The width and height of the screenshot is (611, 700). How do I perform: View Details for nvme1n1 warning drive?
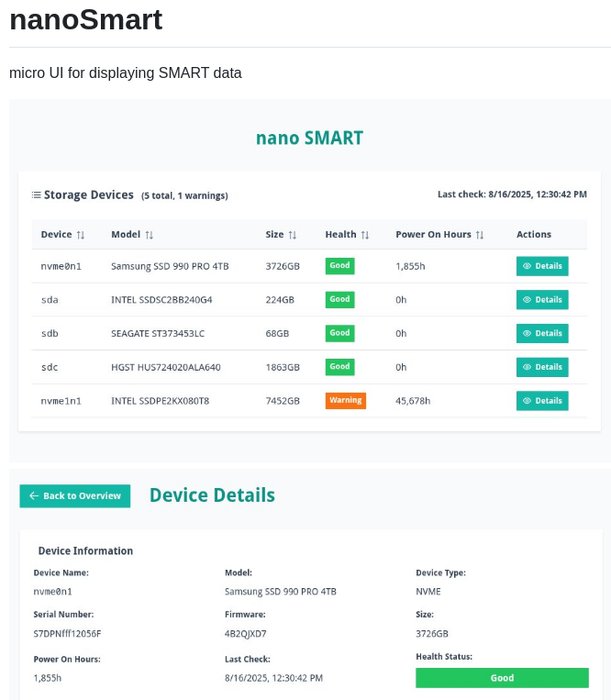[x=542, y=401]
